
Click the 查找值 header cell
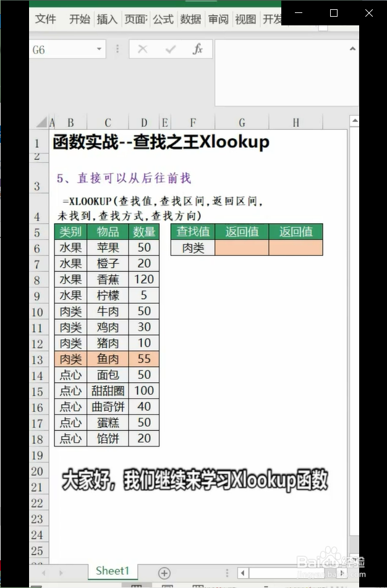click(193, 232)
